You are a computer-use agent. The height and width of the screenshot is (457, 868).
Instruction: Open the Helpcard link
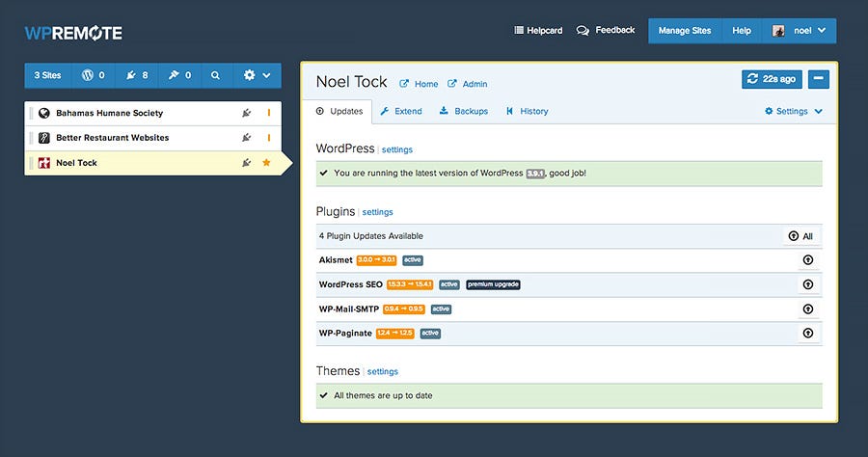pyautogui.click(x=538, y=31)
